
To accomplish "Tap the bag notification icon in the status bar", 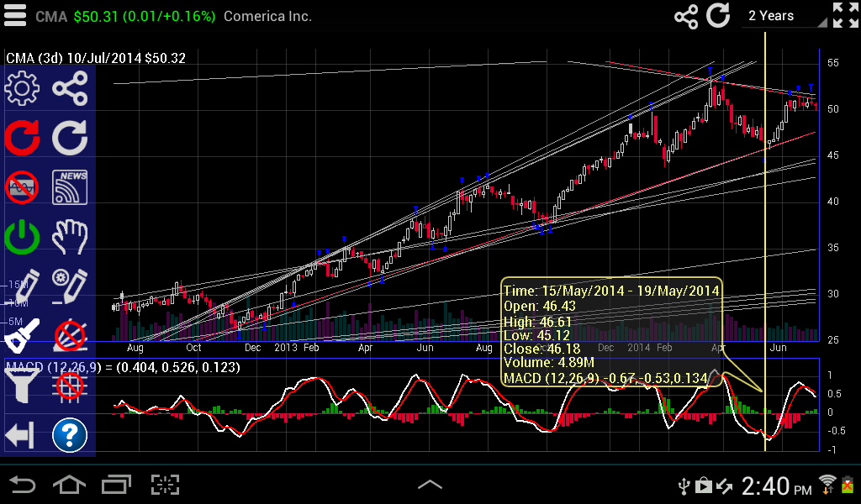I will point(704,486).
